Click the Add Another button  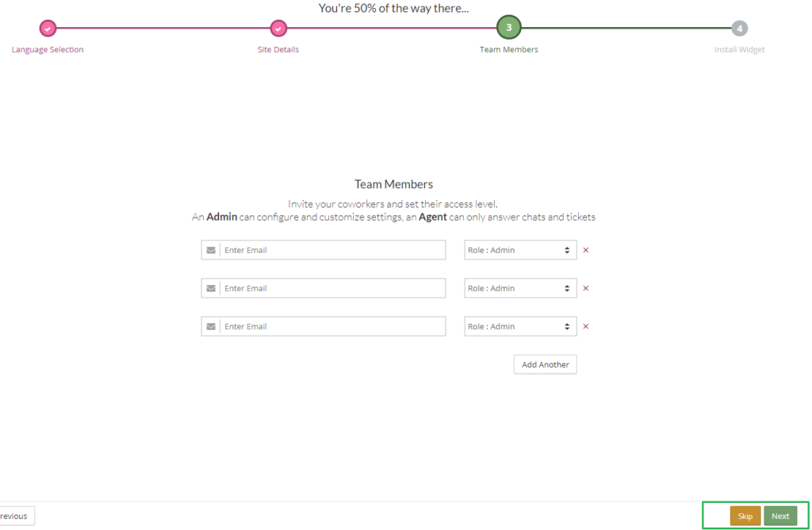pos(545,364)
